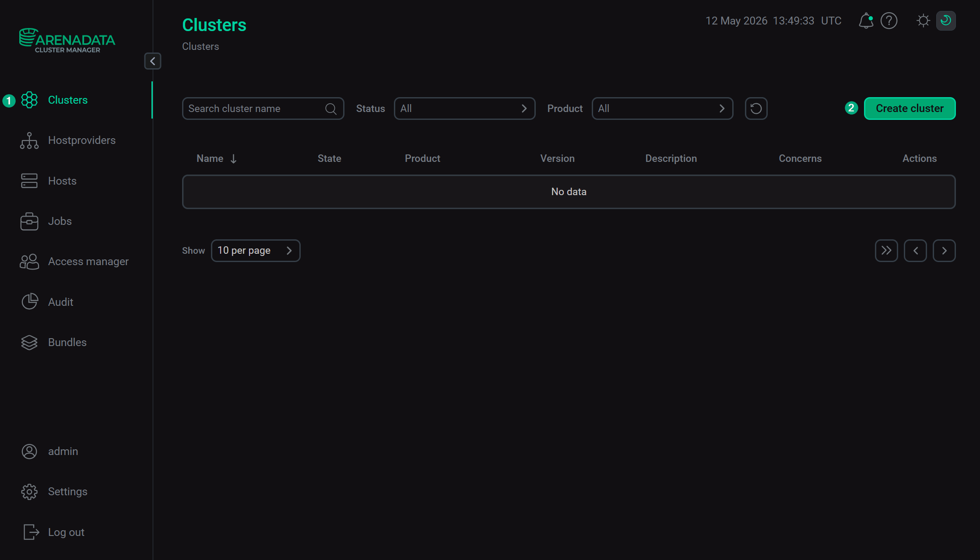Image resolution: width=980 pixels, height=560 pixels.
Task: Switch to light theme sun icon
Action: pyautogui.click(x=923, y=21)
